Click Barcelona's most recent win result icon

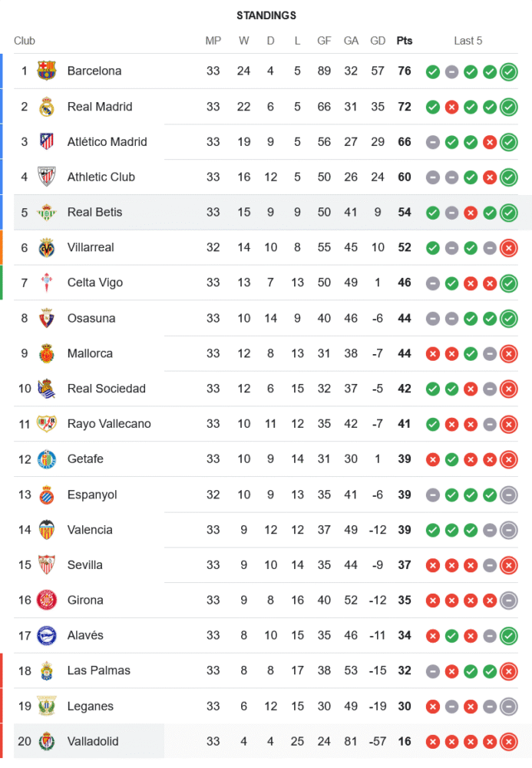[508, 71]
